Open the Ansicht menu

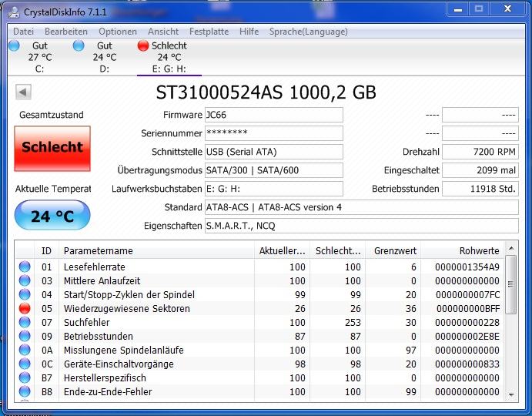(x=163, y=32)
